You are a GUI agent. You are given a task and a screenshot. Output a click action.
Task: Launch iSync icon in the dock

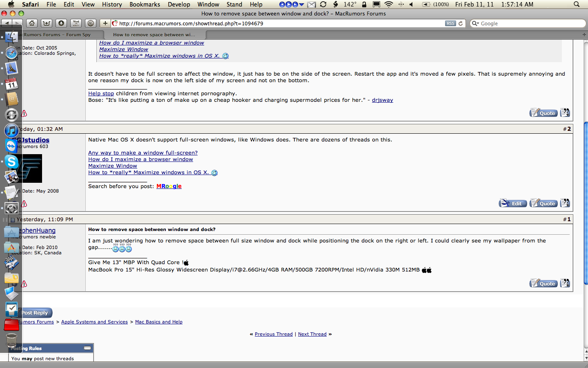click(x=11, y=115)
